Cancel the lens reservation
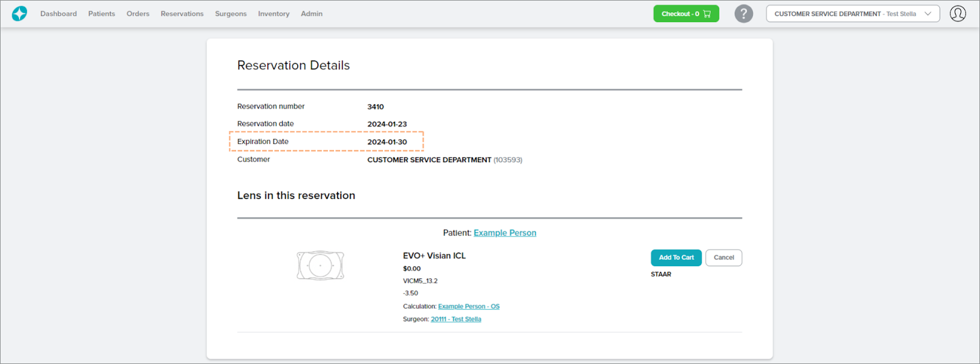The image size is (980, 364). coord(724,258)
